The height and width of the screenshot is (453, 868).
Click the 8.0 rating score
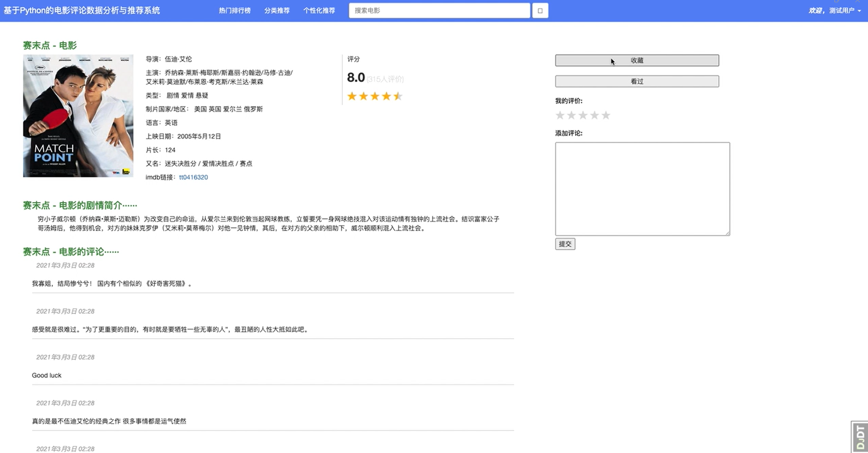tap(356, 78)
